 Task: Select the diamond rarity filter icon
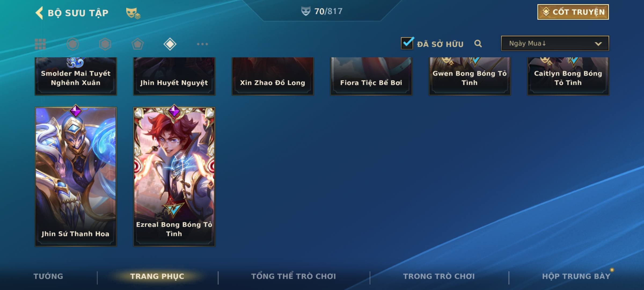click(x=170, y=44)
